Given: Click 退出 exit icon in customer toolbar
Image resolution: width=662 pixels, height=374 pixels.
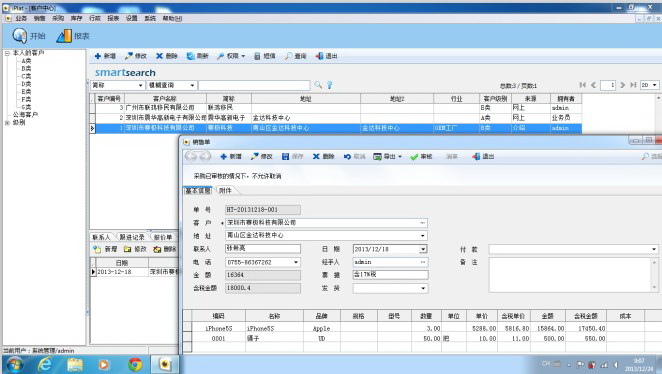Looking at the screenshot, I should click(x=319, y=56).
